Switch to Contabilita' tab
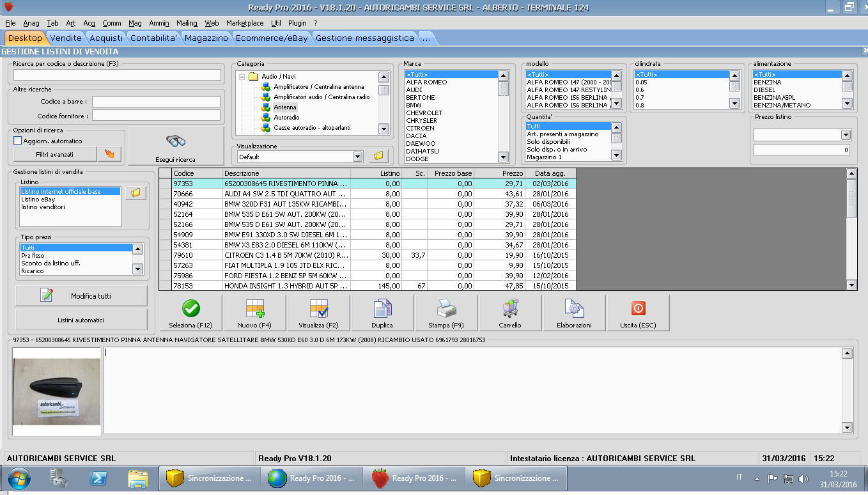Screen dimensions: 868x495 (x=153, y=38)
